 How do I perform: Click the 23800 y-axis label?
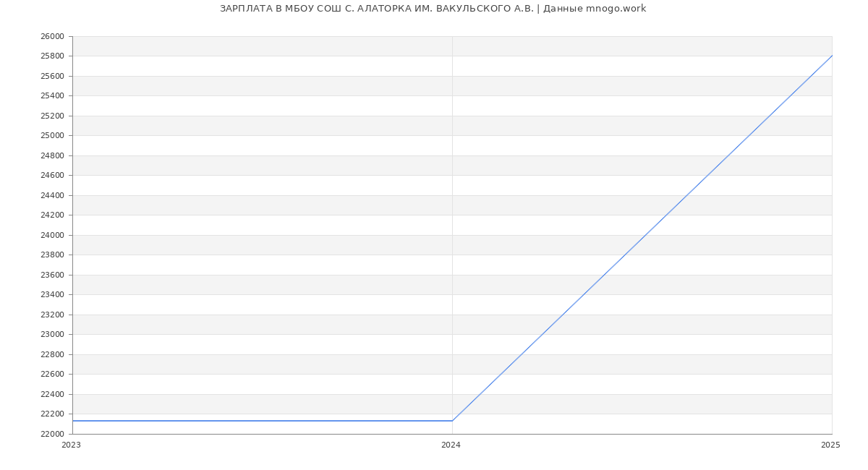tap(52, 255)
